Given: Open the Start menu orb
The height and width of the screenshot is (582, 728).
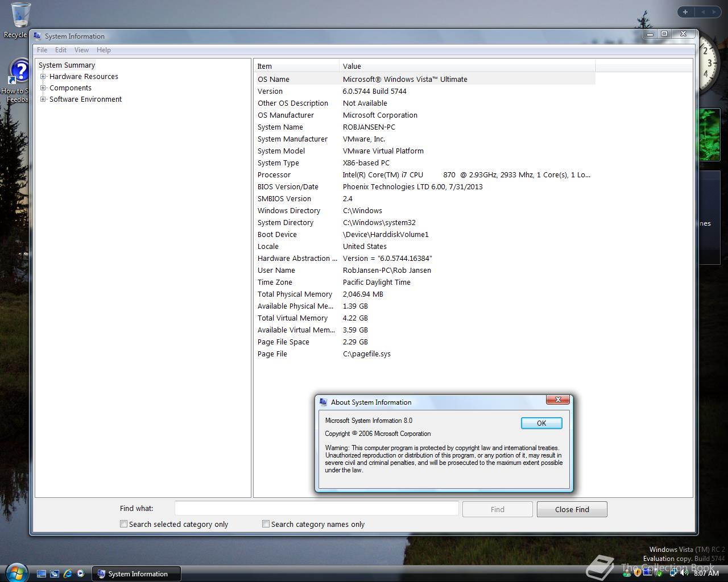Looking at the screenshot, I should [x=15, y=572].
